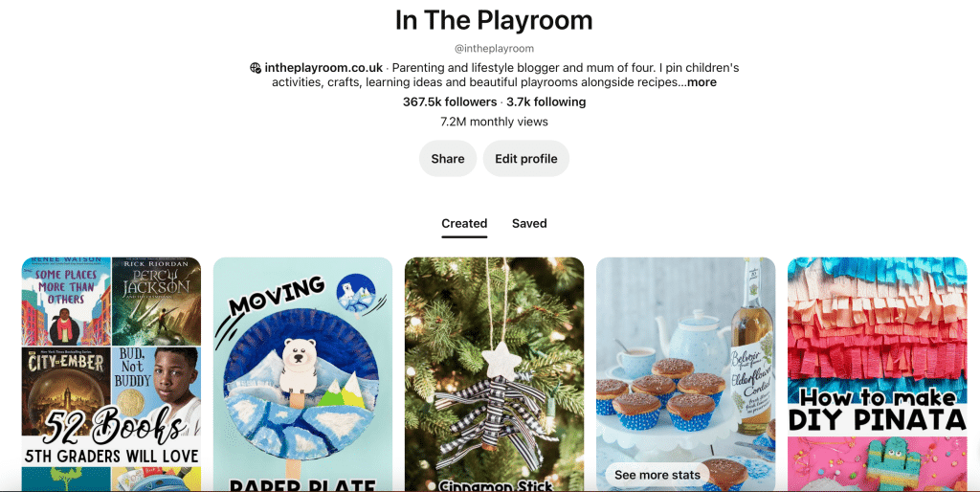The width and height of the screenshot is (980, 492).
Task: Open the 52 Books 5th Graders pin
Action: (111, 374)
